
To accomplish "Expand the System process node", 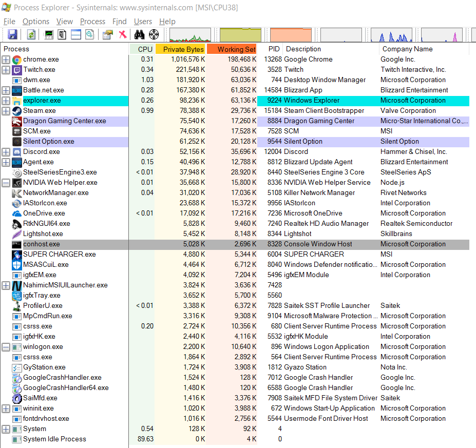I will tap(6, 429).
